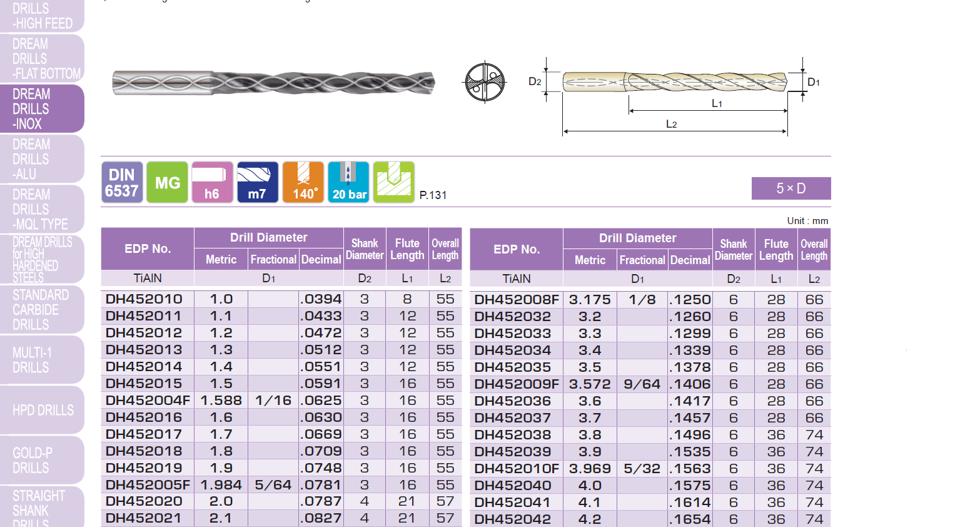Select the HPD Drills tab
The width and height of the screenshot is (980, 527).
[41, 410]
